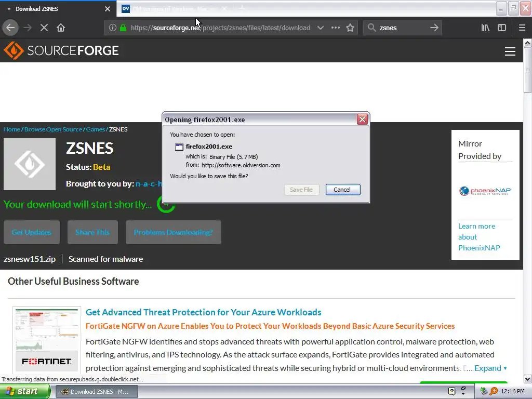Open the Games breadcrumb link
Image resolution: width=532 pixels, height=399 pixels.
click(96, 129)
